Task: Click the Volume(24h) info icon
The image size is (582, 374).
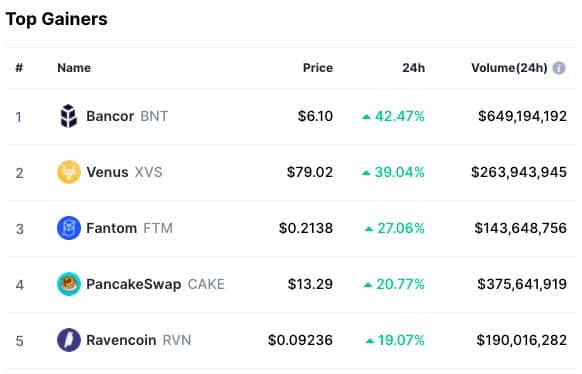Action: pyautogui.click(x=559, y=68)
